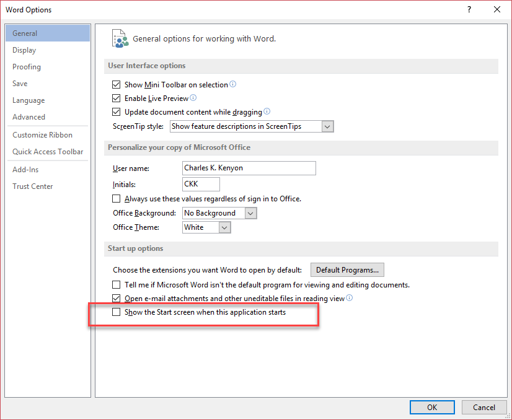The image size is (512, 420).
Task: Toggle the Enable Live Preview checkbox
Action: click(117, 98)
